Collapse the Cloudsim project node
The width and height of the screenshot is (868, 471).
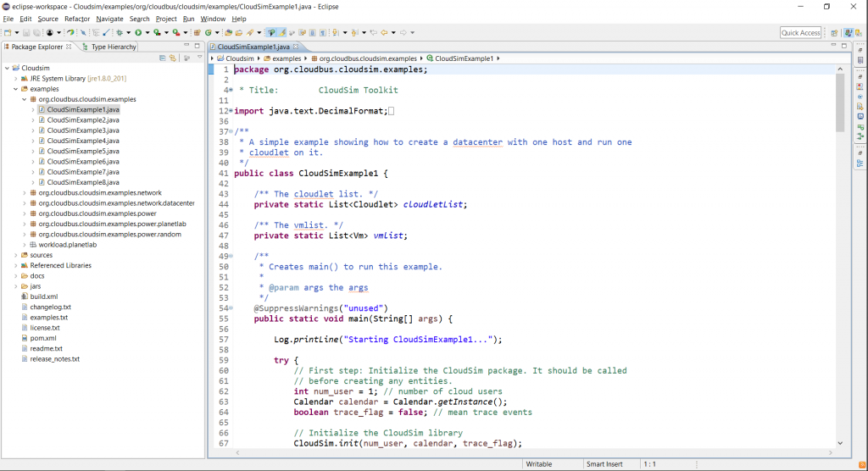pyautogui.click(x=7, y=68)
